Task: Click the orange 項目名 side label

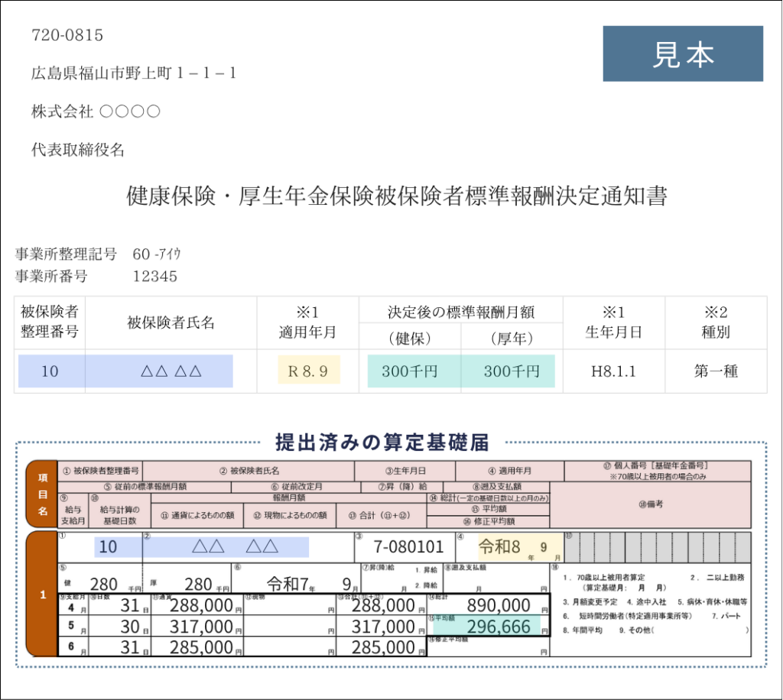Action: click(43, 494)
